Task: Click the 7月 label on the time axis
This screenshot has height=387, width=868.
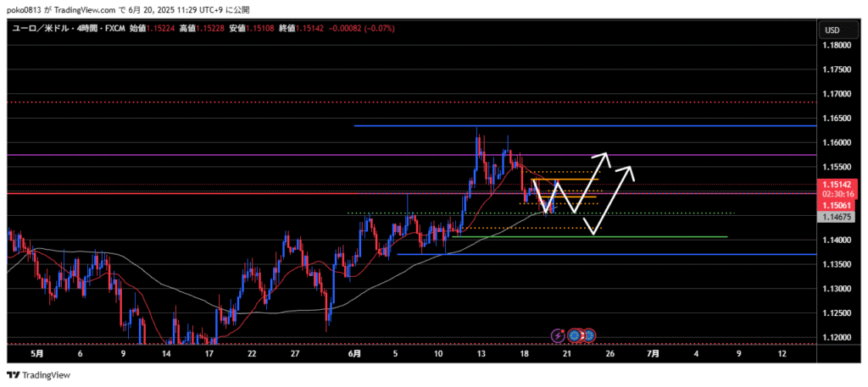Action: pyautogui.click(x=653, y=352)
